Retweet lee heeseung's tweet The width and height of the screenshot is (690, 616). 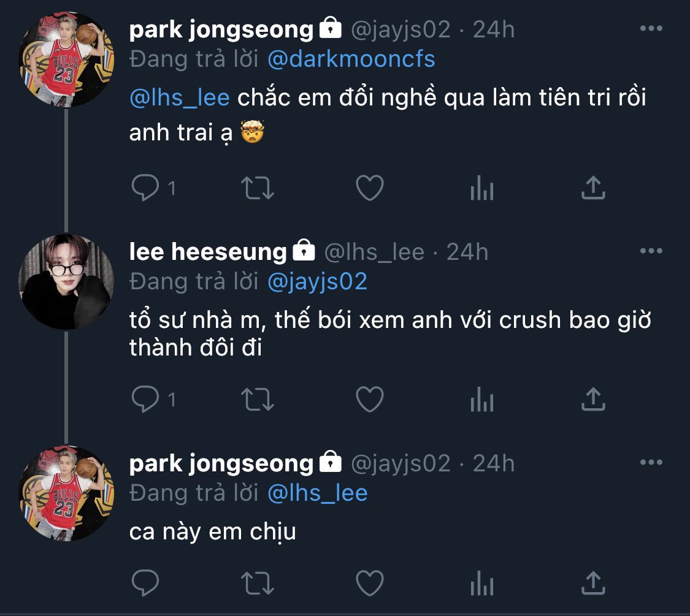point(258,400)
